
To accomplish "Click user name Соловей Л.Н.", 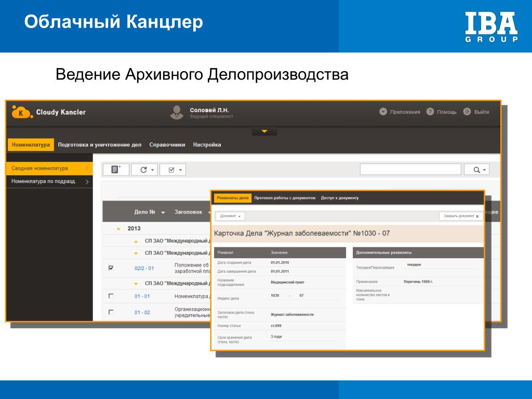I will click(x=209, y=110).
